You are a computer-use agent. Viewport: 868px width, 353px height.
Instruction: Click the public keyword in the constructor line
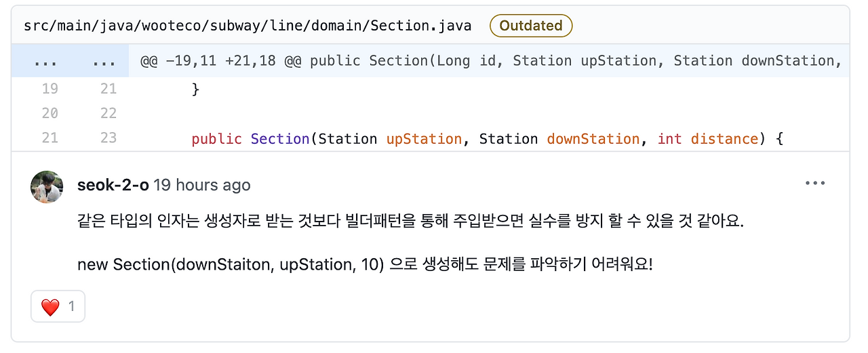(x=216, y=139)
